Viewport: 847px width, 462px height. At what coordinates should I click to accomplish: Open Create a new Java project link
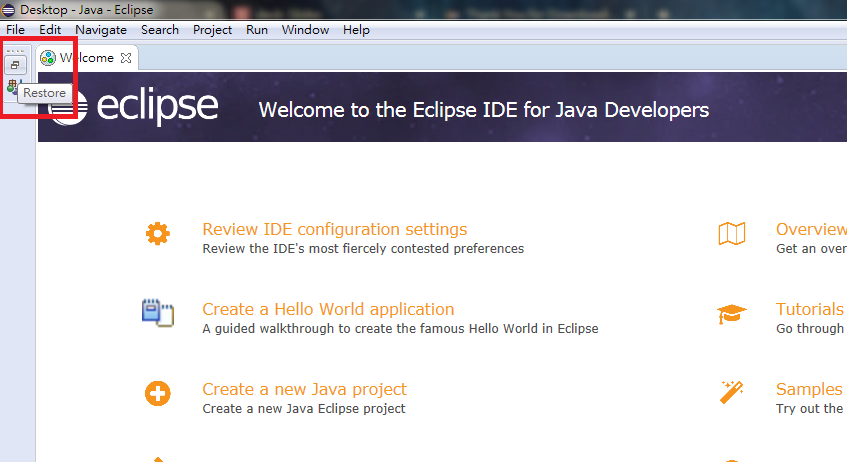304,389
